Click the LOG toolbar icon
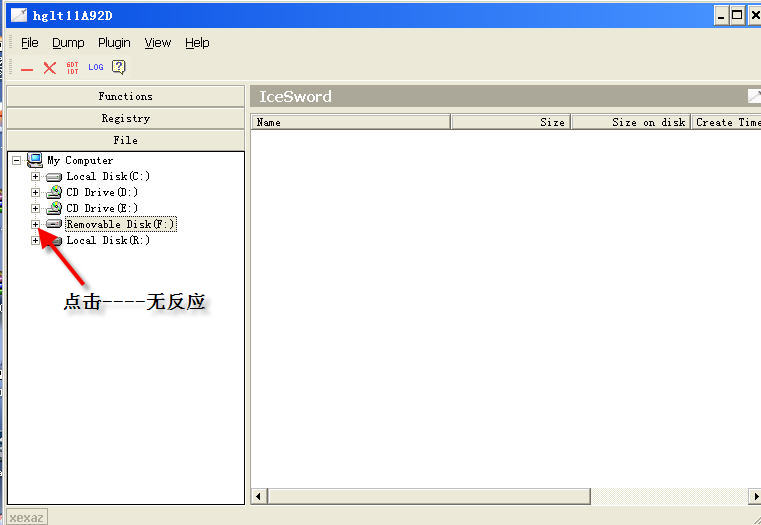Viewport: 761px width, 525px height. click(96, 67)
